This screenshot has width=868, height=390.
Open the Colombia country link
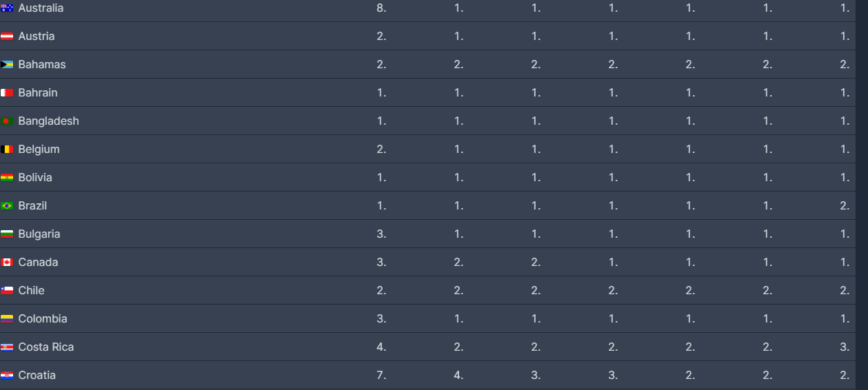point(43,319)
